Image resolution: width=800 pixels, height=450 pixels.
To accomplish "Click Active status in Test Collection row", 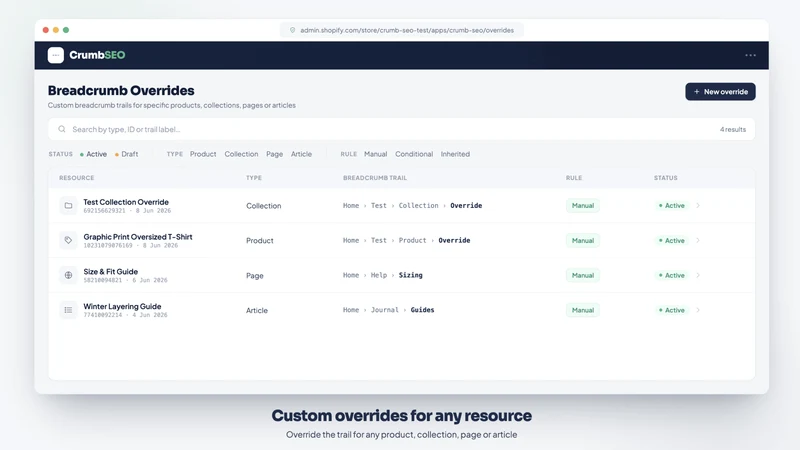I will [x=671, y=206].
